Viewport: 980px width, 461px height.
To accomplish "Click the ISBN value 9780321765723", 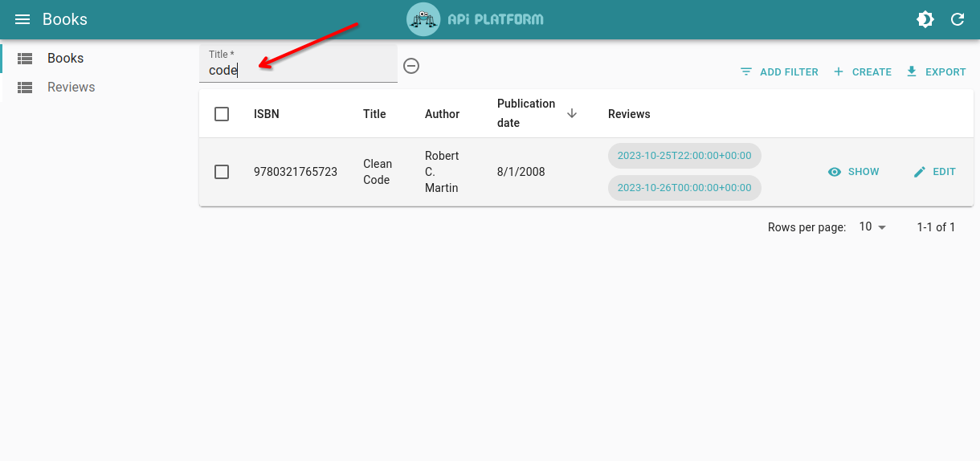I will point(296,172).
